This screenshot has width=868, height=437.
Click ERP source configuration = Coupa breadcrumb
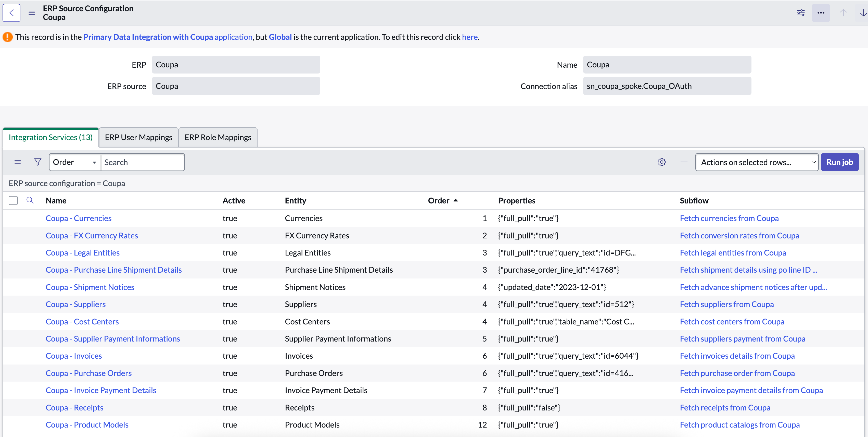(x=67, y=183)
